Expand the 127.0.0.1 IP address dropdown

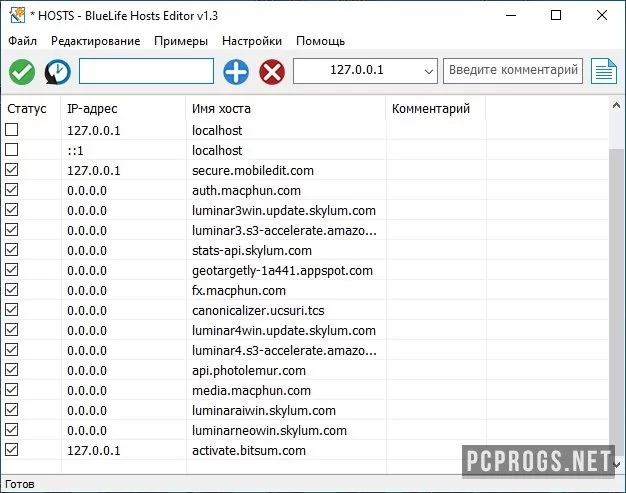[429, 71]
